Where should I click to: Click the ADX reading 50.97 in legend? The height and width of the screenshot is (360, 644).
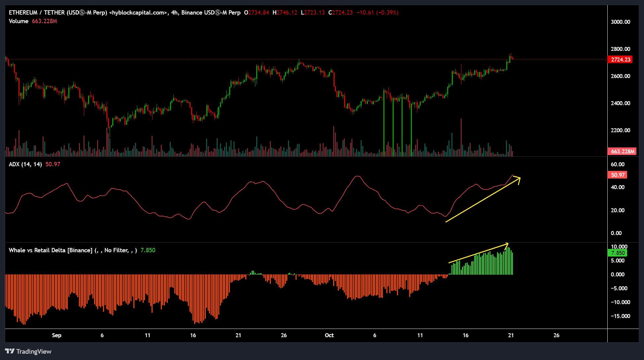tap(53, 164)
